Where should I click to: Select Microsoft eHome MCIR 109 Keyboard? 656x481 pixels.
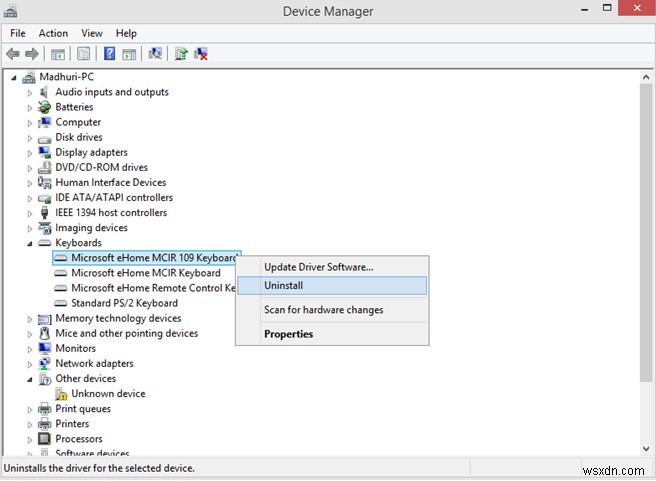tap(147, 258)
